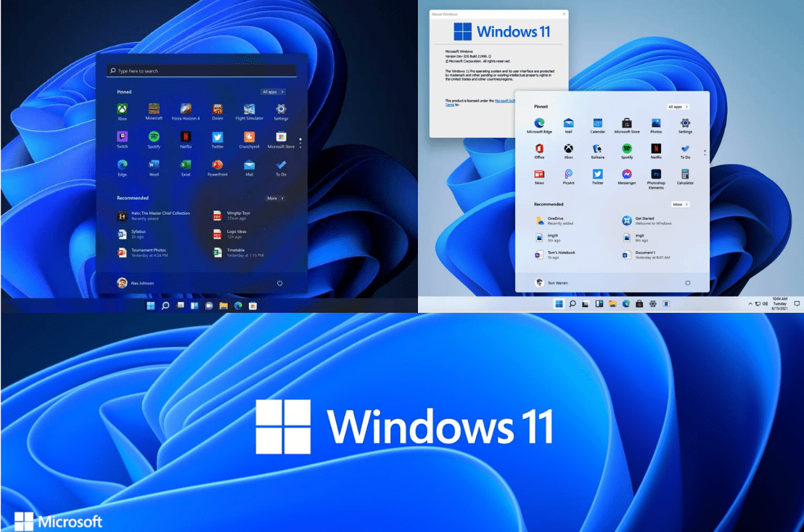The height and width of the screenshot is (532, 804).
Task: Launch Word from the dark Start menu
Action: [154, 168]
